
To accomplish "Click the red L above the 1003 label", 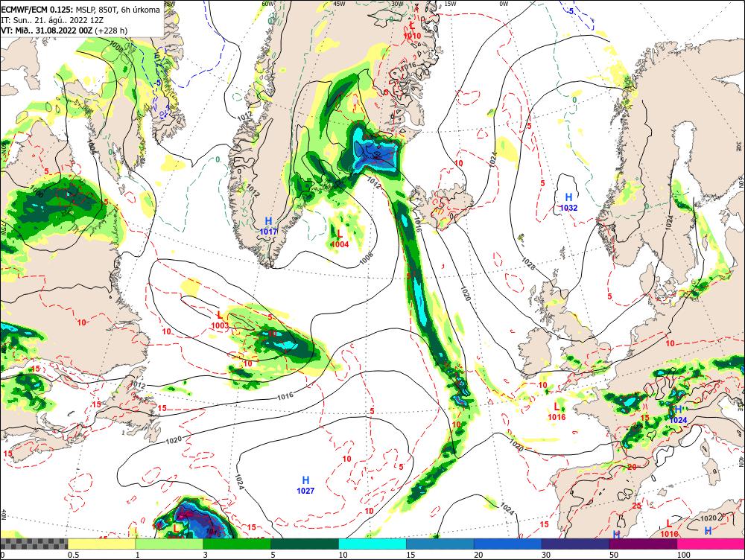I will tap(220, 315).
